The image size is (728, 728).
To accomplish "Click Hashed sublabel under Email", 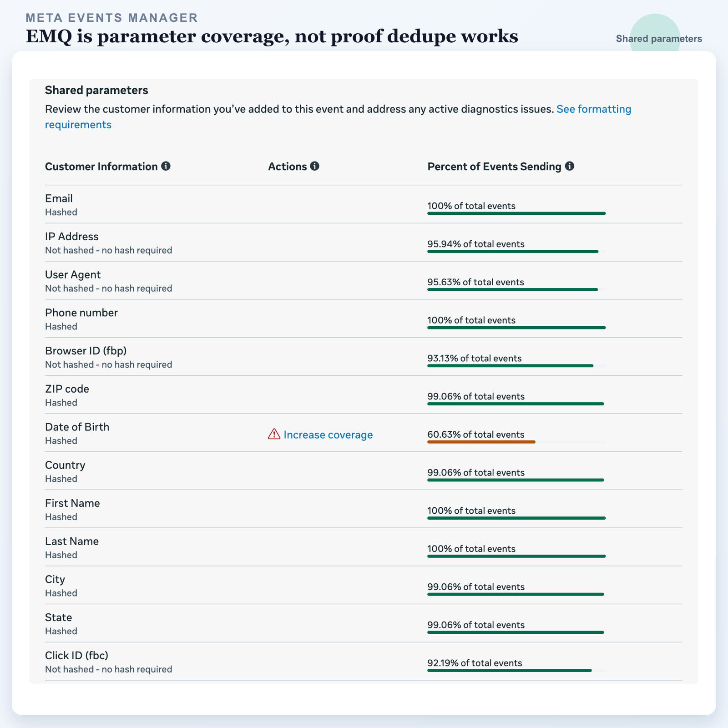I will [61, 212].
